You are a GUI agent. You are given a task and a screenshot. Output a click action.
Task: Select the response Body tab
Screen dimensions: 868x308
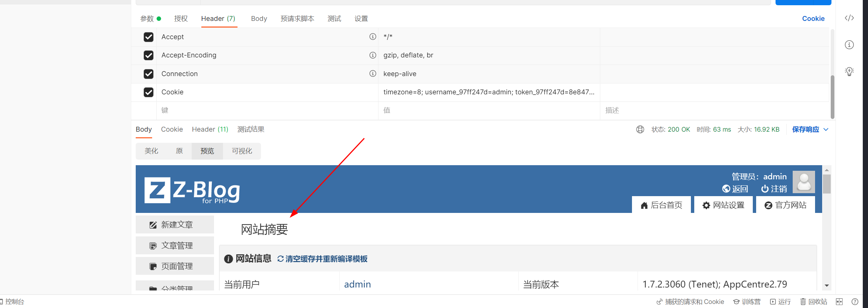[x=144, y=129]
